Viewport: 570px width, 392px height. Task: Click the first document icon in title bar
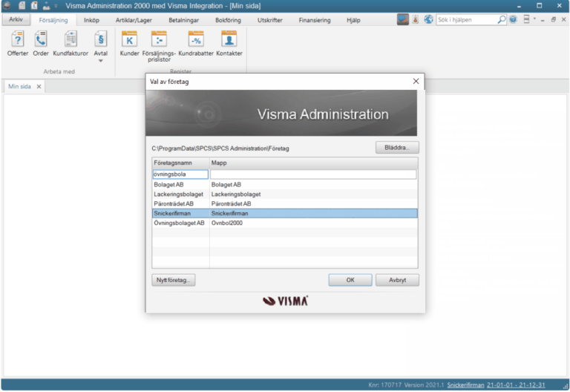22,5
